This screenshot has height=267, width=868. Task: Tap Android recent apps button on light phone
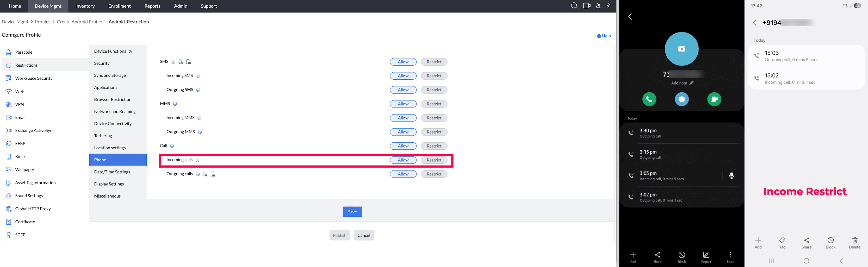coord(772,261)
